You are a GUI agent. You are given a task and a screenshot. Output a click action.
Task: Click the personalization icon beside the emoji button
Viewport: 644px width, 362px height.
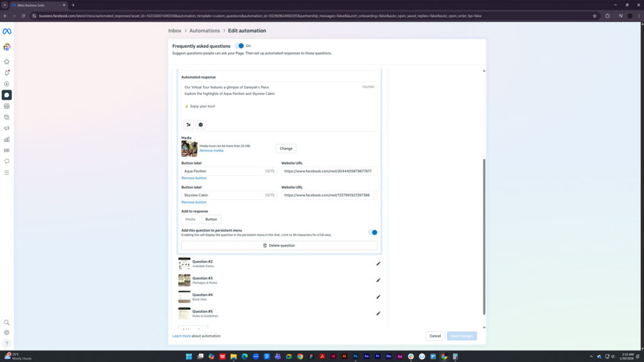coord(188,124)
